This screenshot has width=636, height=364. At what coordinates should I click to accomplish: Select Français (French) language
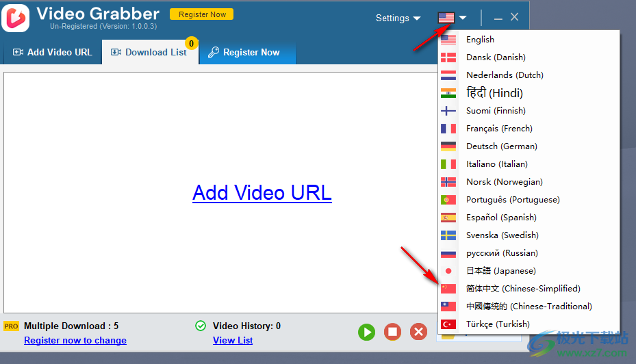coord(529,129)
